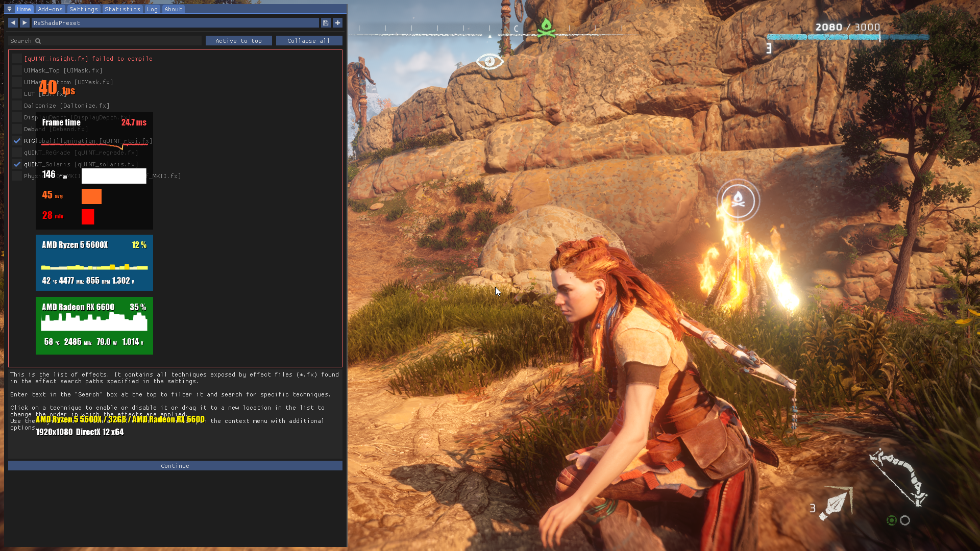Viewport: 980px width, 551px height.
Task: Uncheck the qUINT_Solaris effect
Action: (17, 164)
